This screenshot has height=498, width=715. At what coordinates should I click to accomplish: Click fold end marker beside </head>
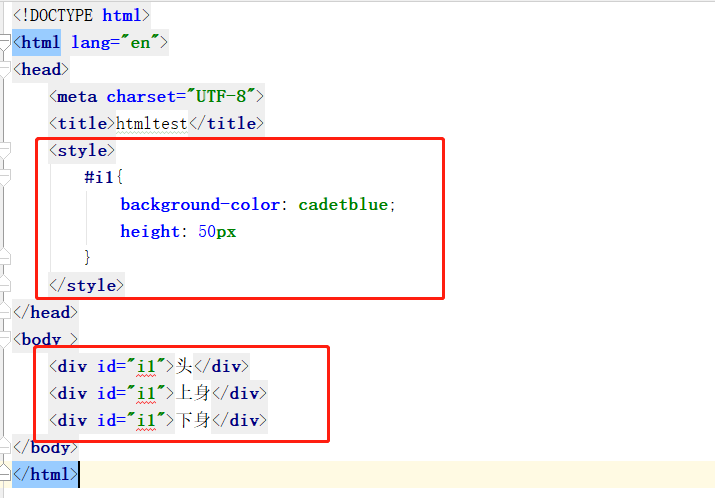(5, 312)
